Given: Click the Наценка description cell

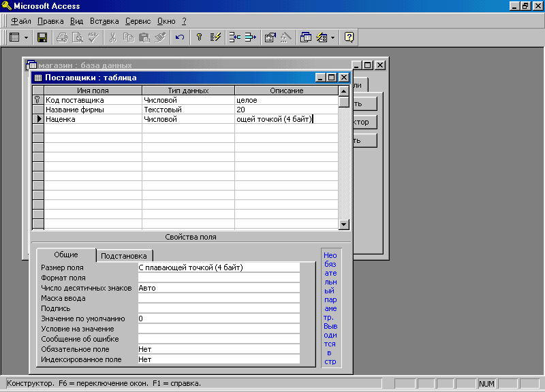Looking at the screenshot, I should [286, 119].
